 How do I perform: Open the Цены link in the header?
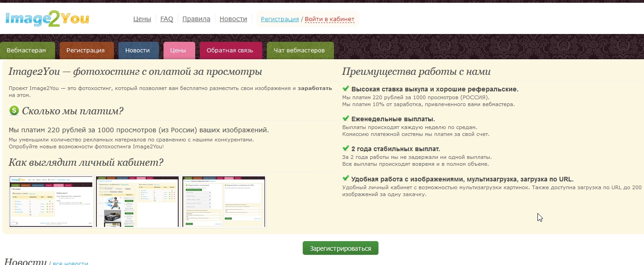(x=142, y=19)
